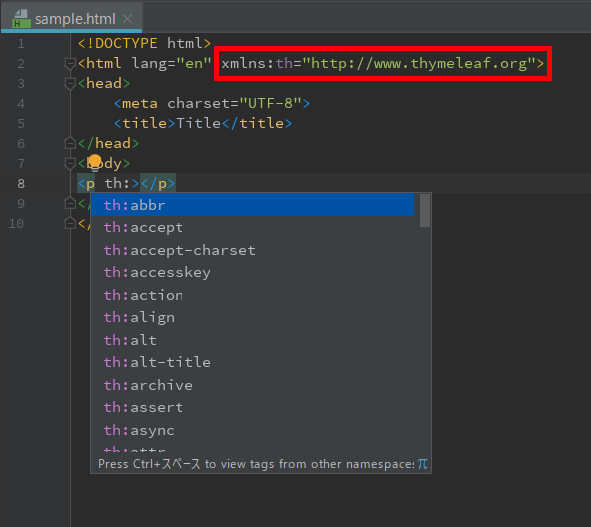Click the HTML file icon on sample.html tab
Image resolution: width=591 pixels, height=527 pixels.
coord(21,18)
